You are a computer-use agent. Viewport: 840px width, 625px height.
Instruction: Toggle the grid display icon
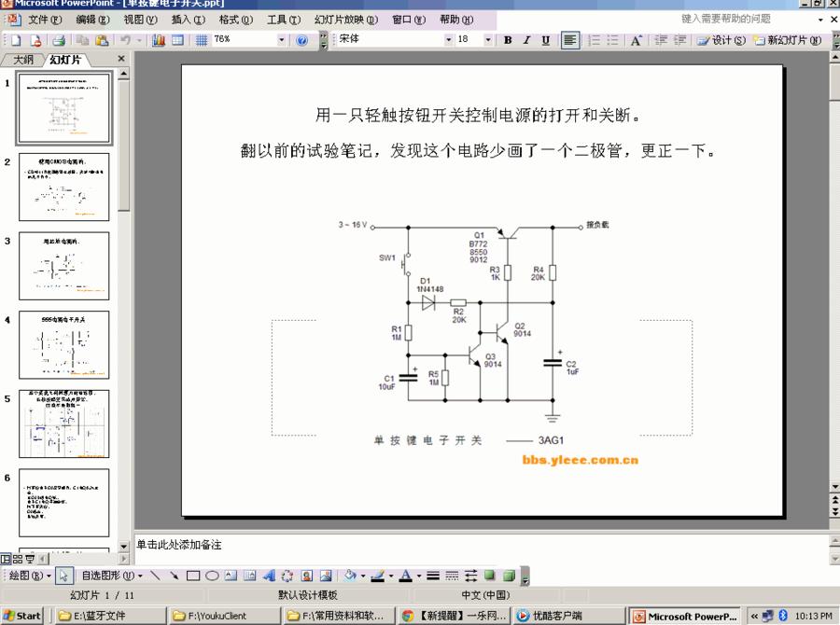click(x=203, y=40)
